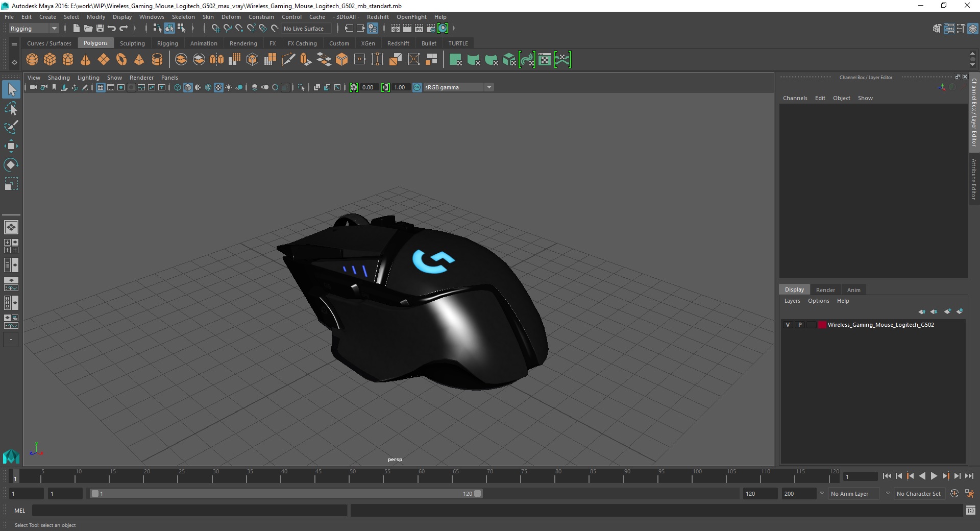Open the Layers menu in Layer Editor
Screen dimensions: 980x531
tap(792, 301)
